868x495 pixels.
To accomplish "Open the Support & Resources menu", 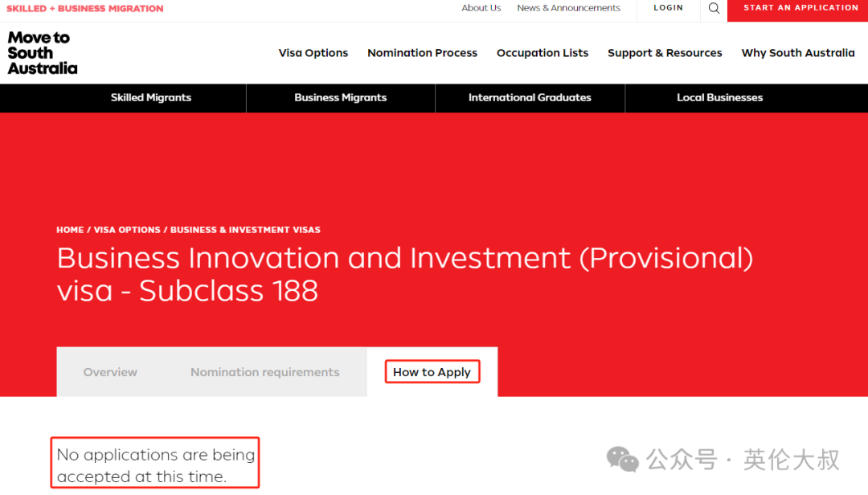I will (x=665, y=53).
